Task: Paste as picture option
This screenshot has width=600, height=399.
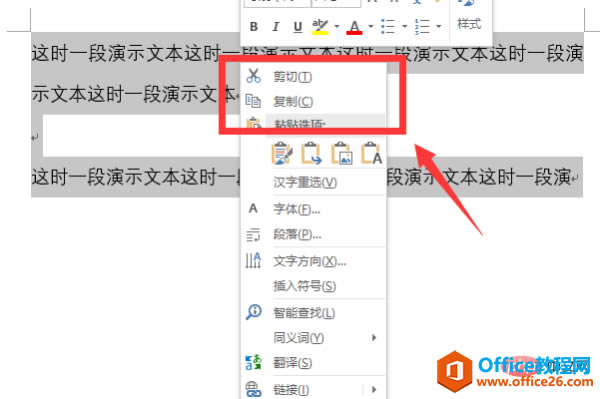Action: 341,153
